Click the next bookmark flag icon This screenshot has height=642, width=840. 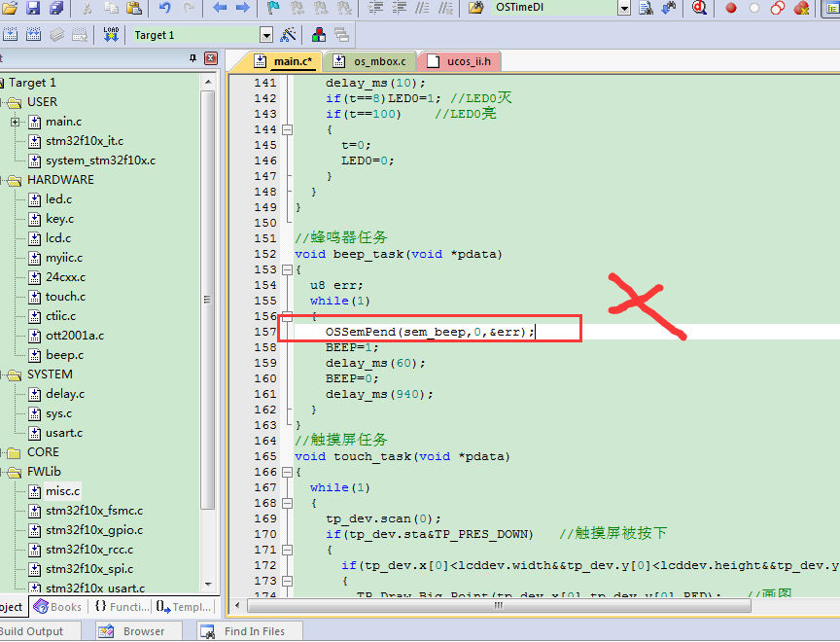[x=321, y=8]
